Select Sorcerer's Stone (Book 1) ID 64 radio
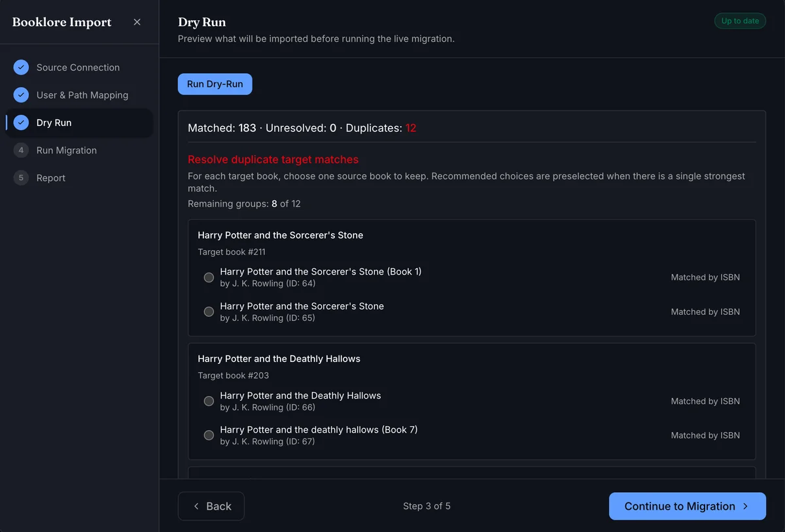The height and width of the screenshot is (532, 785). [209, 277]
